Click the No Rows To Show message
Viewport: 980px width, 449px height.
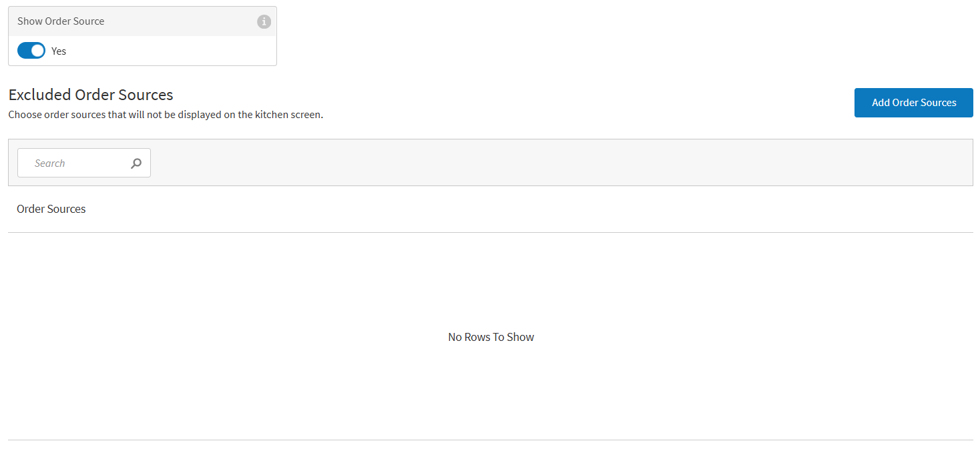pyautogui.click(x=491, y=337)
